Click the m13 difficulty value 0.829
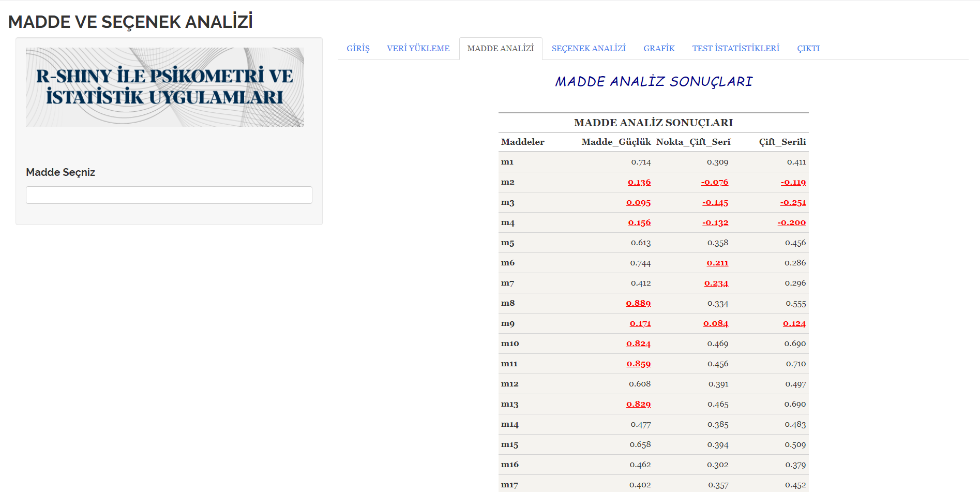The image size is (980, 492). click(x=638, y=404)
